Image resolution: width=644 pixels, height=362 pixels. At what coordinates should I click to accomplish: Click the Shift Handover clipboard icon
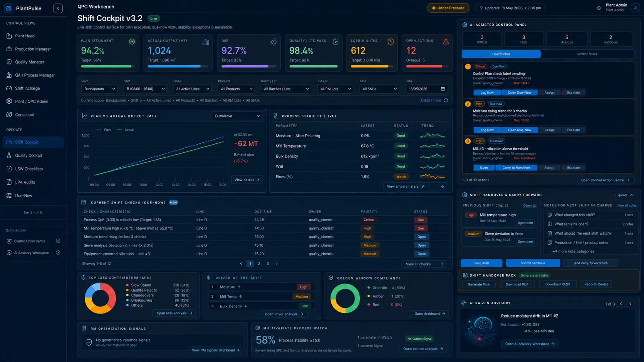pyautogui.click(x=465, y=195)
